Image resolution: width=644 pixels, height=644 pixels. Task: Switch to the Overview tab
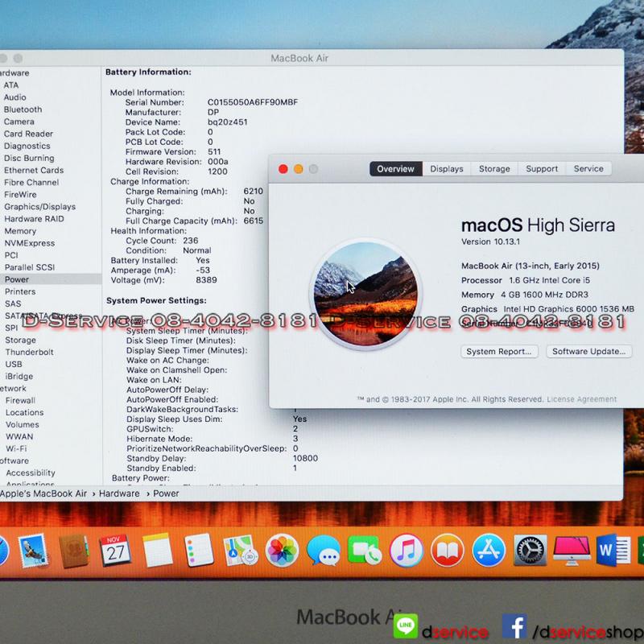395,169
